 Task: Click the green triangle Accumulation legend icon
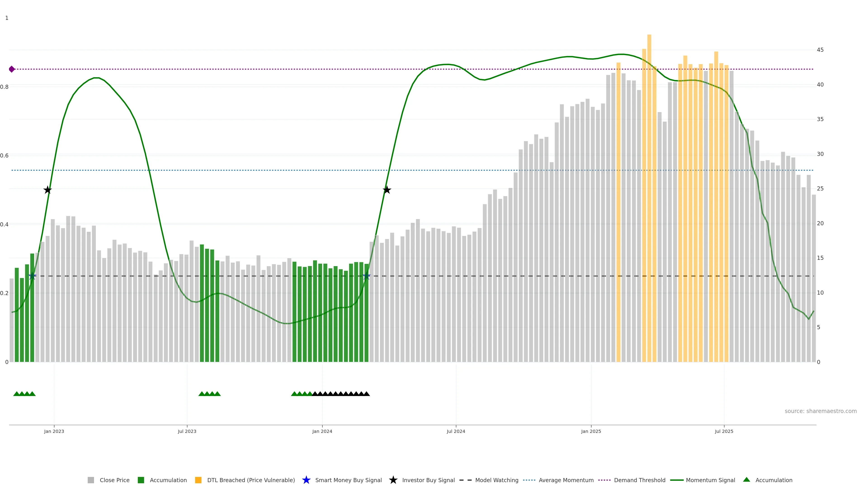point(746,480)
